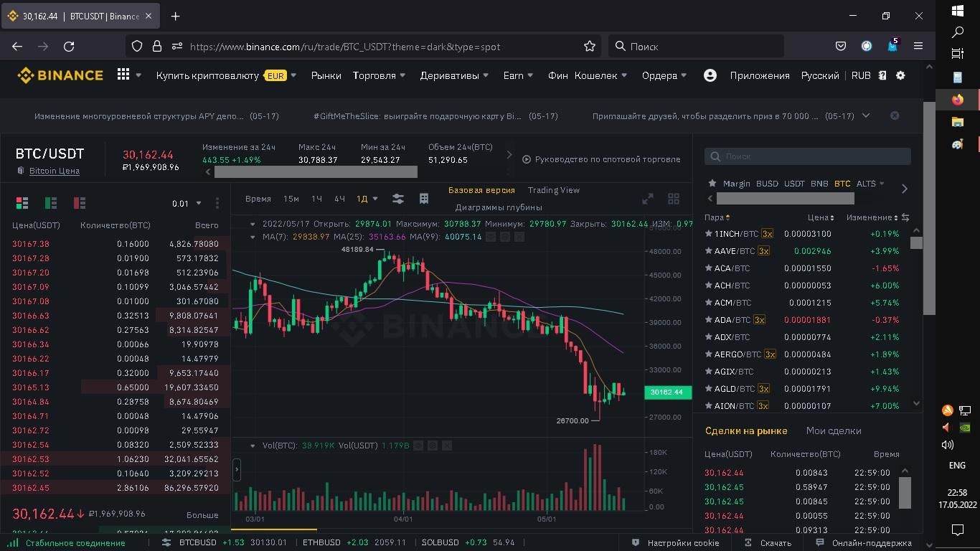Image resolution: width=980 pixels, height=551 pixels.
Task: Open the Рынки page link
Action: pos(326,75)
